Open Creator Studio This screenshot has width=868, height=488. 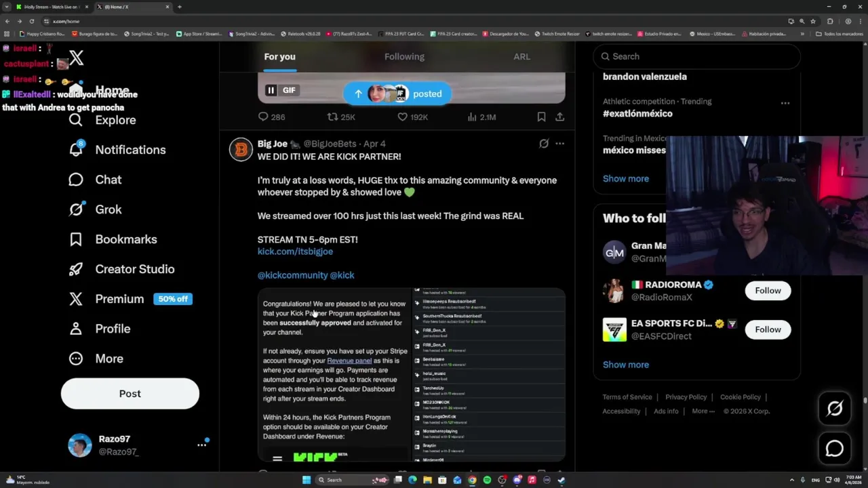point(121,269)
